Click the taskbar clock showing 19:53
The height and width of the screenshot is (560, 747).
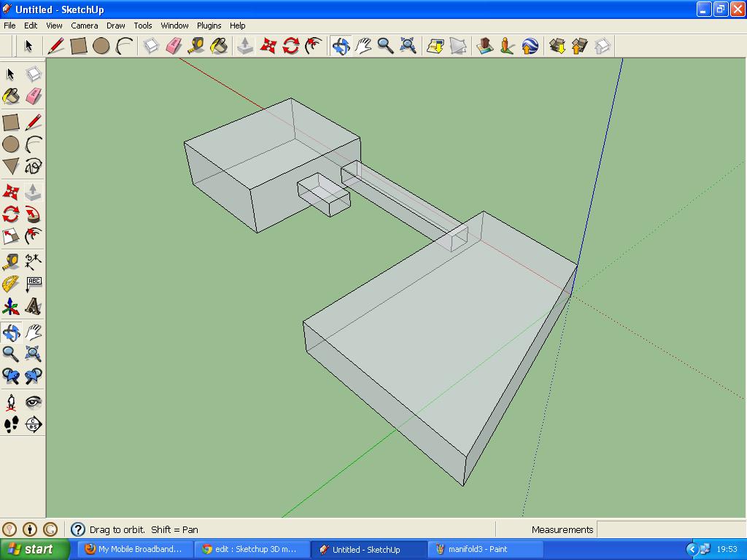727,550
